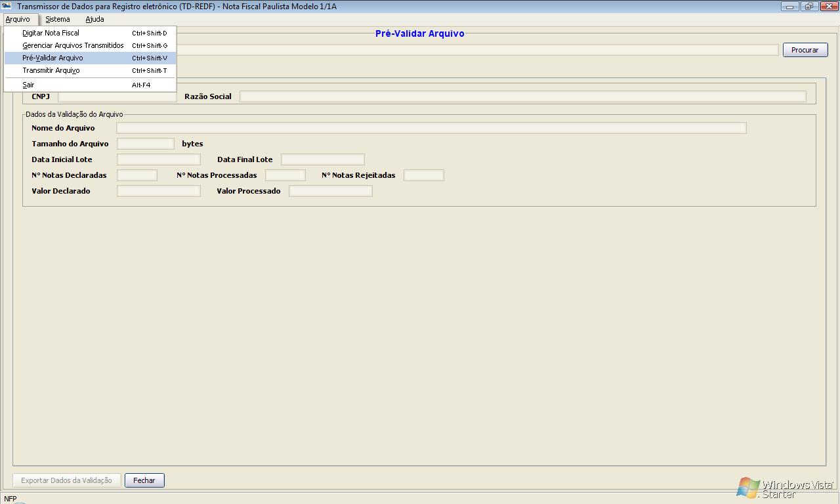The width and height of the screenshot is (840, 504).
Task: Click the Tamanho do Arquivo field
Action: coord(146,144)
